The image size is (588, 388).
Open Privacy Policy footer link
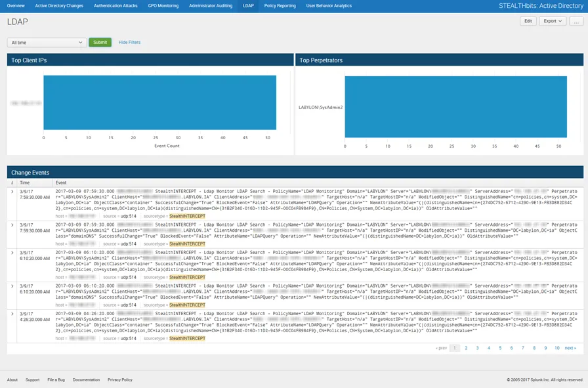pyautogui.click(x=120, y=379)
